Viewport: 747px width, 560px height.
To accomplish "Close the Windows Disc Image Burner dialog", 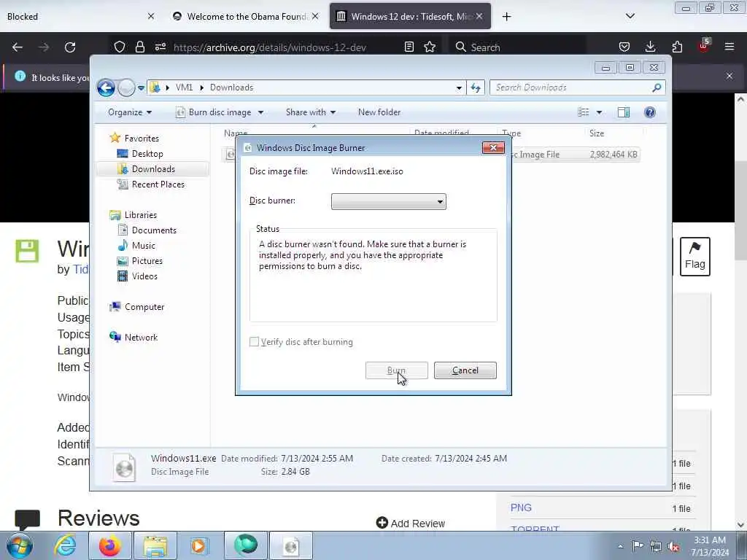I will [x=494, y=147].
